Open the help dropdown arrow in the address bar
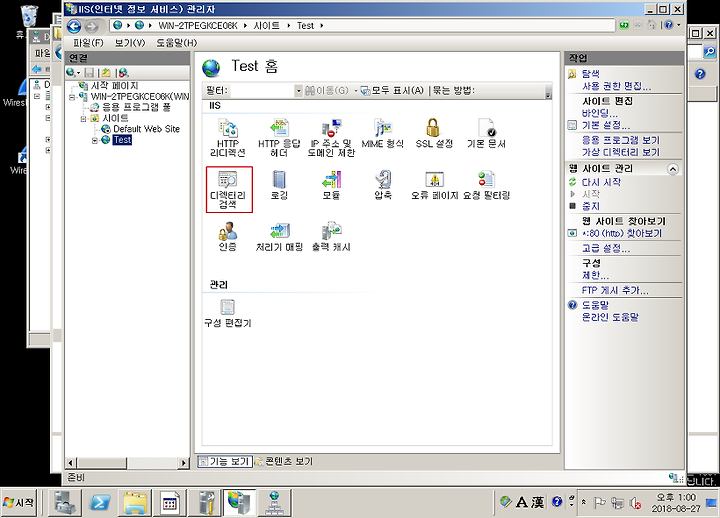 [x=679, y=25]
